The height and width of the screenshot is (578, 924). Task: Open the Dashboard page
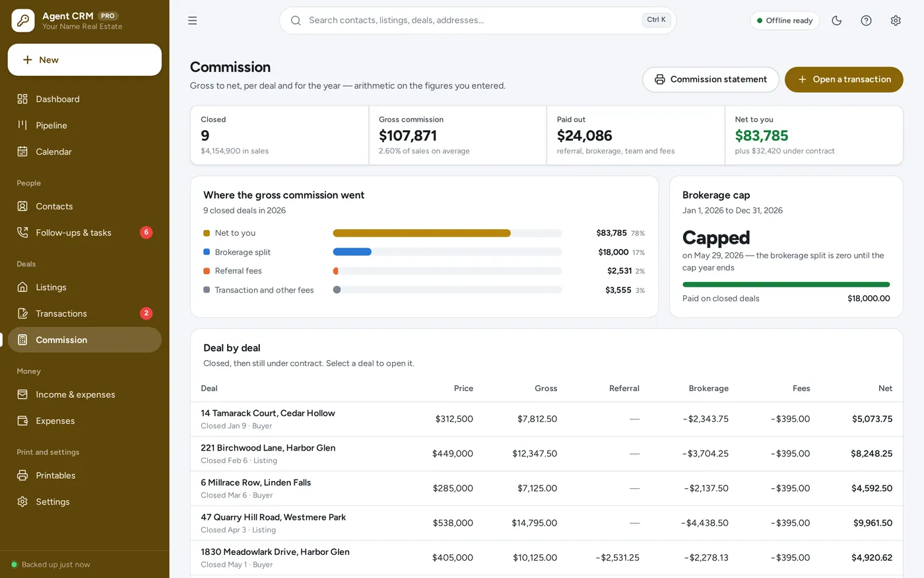click(x=84, y=99)
